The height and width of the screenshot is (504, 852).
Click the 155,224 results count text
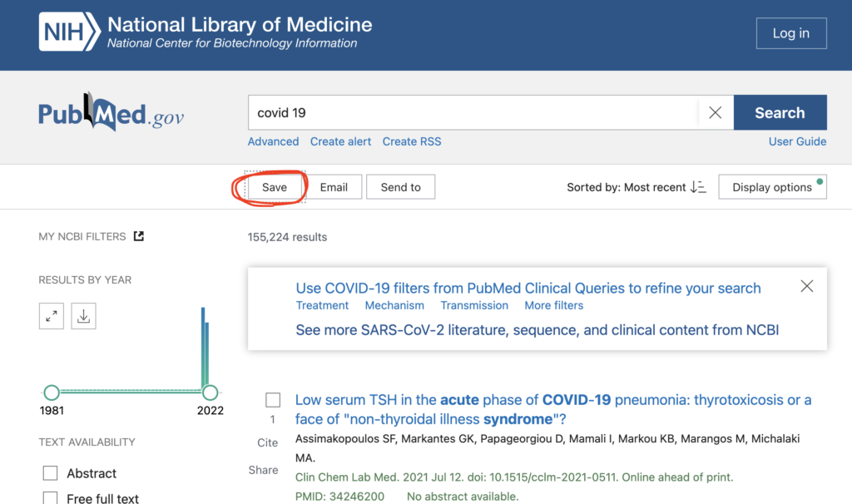(287, 237)
